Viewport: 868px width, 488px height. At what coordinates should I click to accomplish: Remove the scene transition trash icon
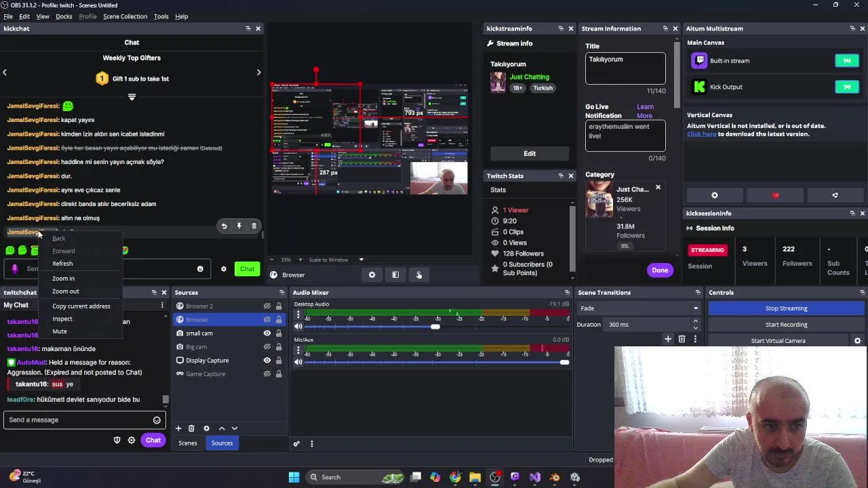(682, 339)
